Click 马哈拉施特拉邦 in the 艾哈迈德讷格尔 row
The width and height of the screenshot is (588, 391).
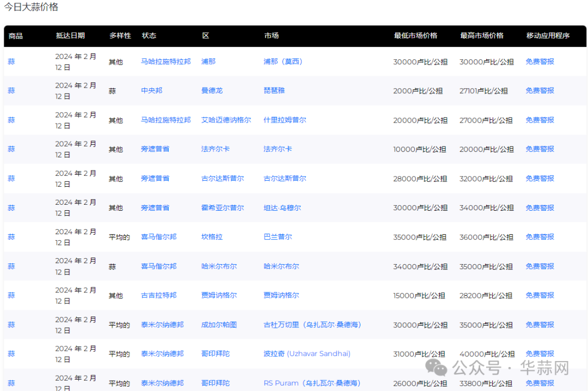coord(166,120)
